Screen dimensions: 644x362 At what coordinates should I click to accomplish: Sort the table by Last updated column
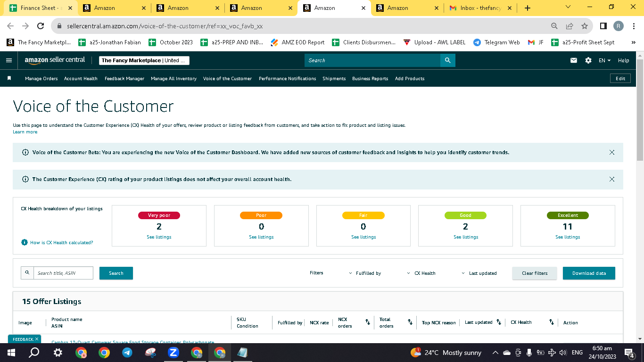pos(499,322)
